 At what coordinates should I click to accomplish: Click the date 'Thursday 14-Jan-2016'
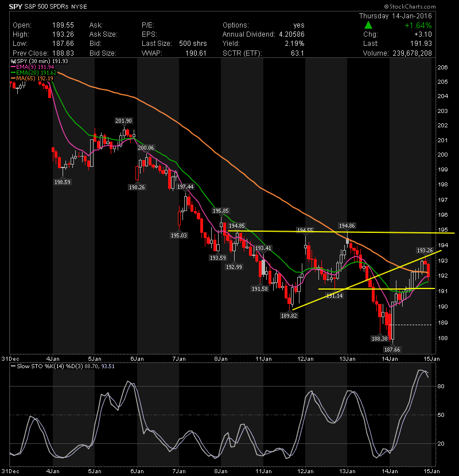coord(395,16)
